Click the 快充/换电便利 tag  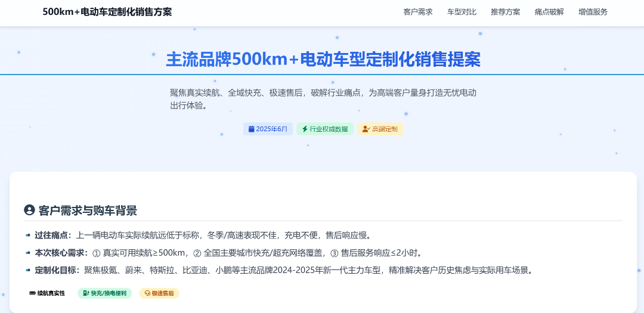click(x=105, y=293)
